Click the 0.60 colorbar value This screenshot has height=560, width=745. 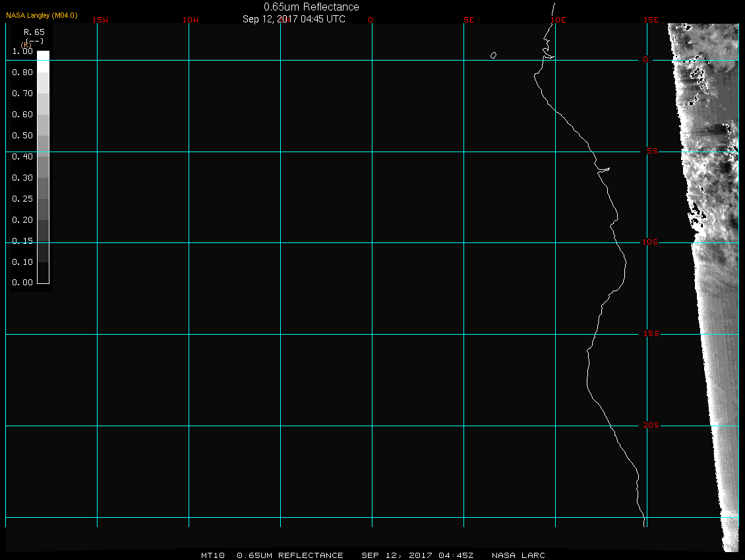coord(22,115)
